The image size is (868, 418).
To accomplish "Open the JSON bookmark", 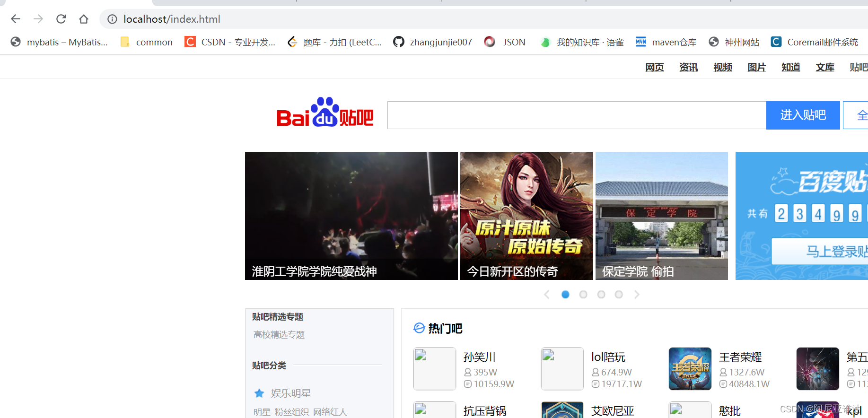I will [x=505, y=42].
